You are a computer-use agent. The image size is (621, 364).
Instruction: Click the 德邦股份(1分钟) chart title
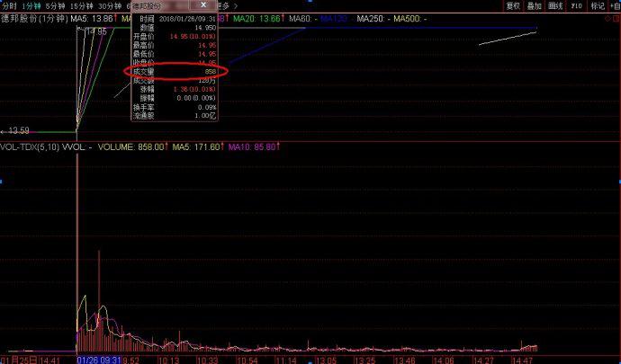(x=35, y=18)
